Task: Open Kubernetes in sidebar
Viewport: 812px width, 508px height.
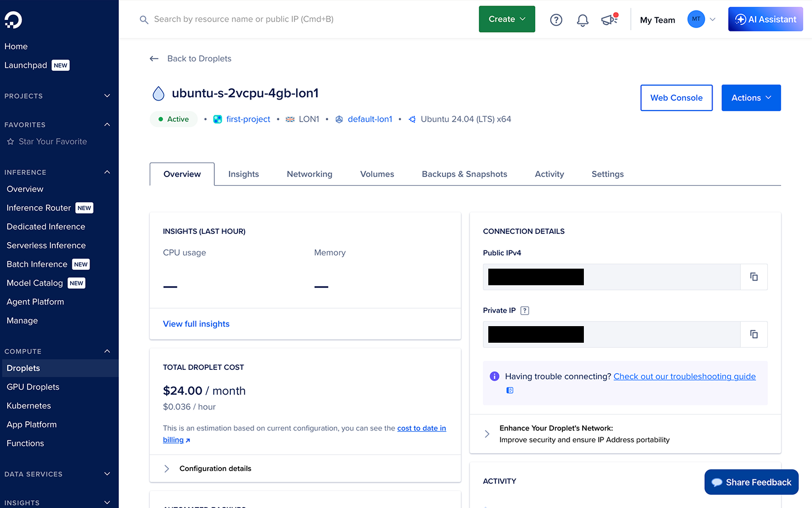Action: [29, 406]
